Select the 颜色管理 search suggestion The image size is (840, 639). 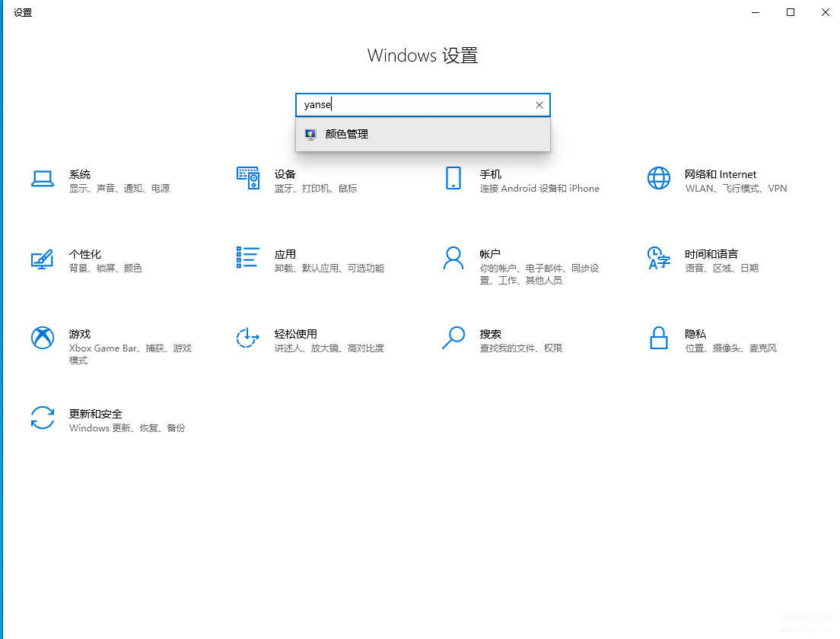(x=423, y=135)
